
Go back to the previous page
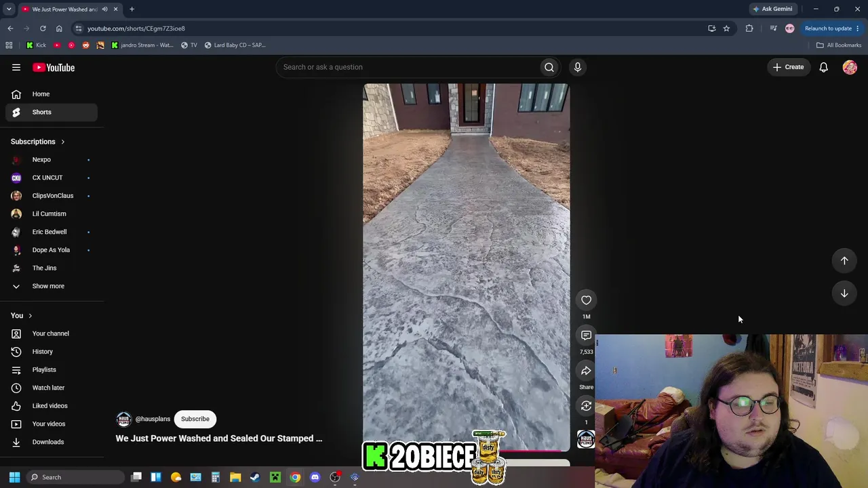(x=10, y=28)
